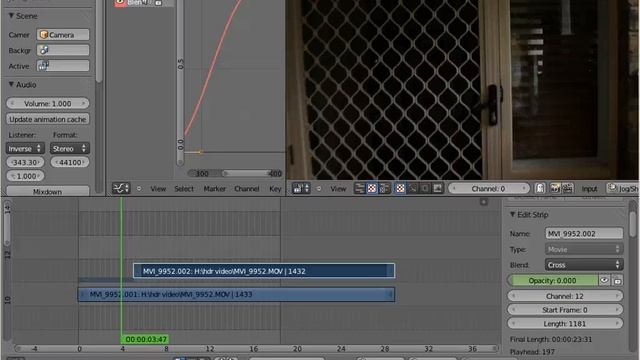Click the Mixdown button
Screen dimensions: 640x360
pyautogui.click(x=48, y=191)
